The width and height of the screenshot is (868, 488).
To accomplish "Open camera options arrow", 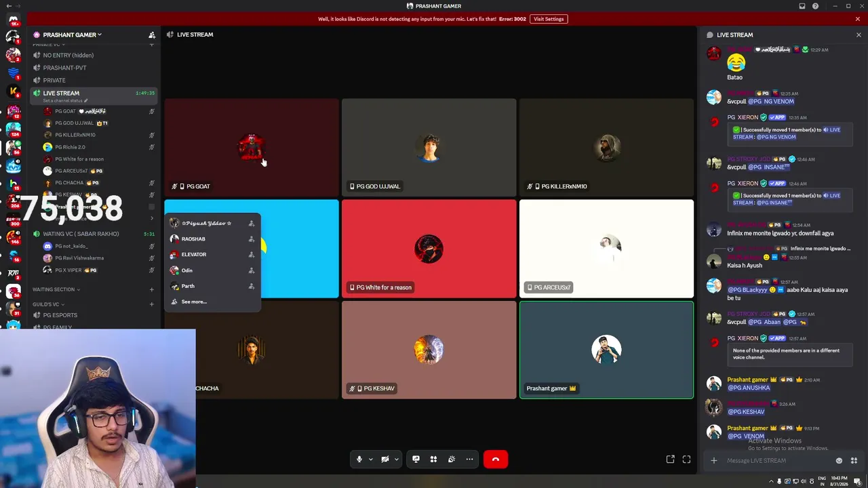I will 396,460.
